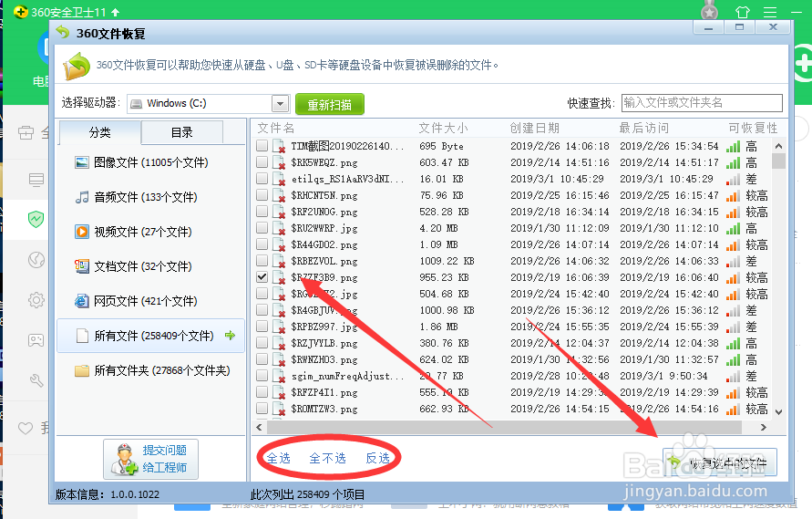
Task: Click the 360文件恢复 title bar icon
Action: point(63,32)
